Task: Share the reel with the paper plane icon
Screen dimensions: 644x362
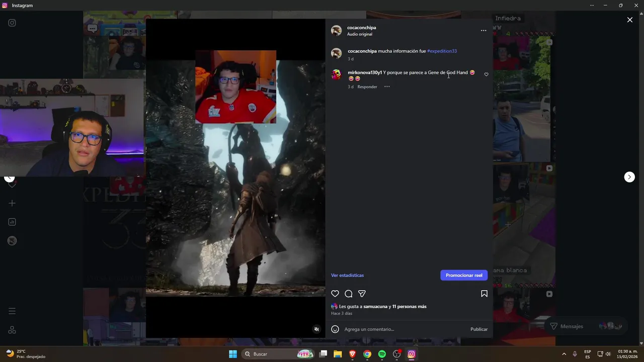Action: (362, 294)
